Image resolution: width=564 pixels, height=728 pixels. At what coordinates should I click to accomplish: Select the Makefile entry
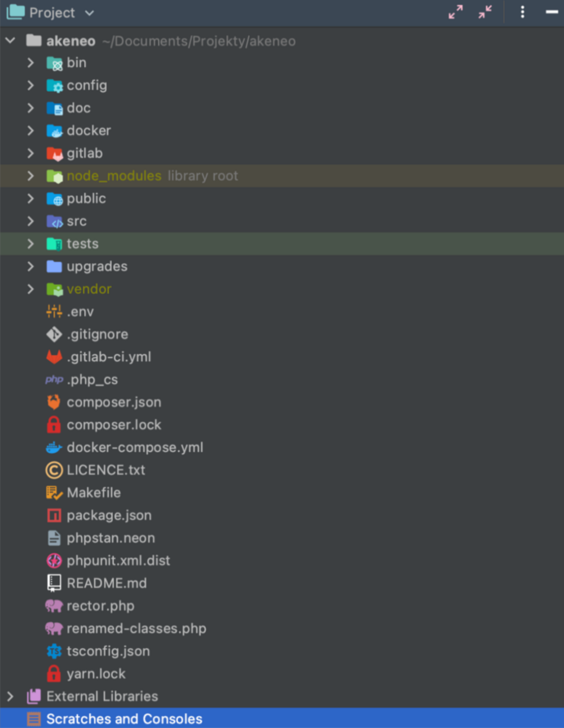point(94,493)
